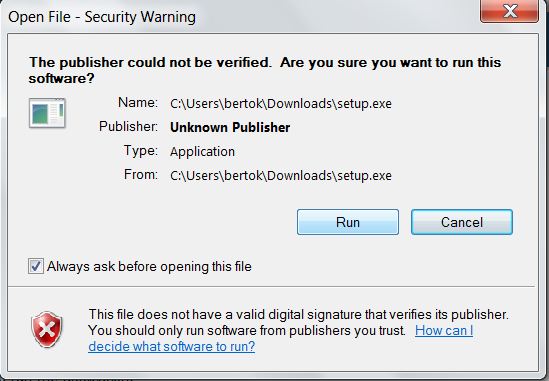Click the Run button
Screen dimensions: 549x381
pos(348,222)
